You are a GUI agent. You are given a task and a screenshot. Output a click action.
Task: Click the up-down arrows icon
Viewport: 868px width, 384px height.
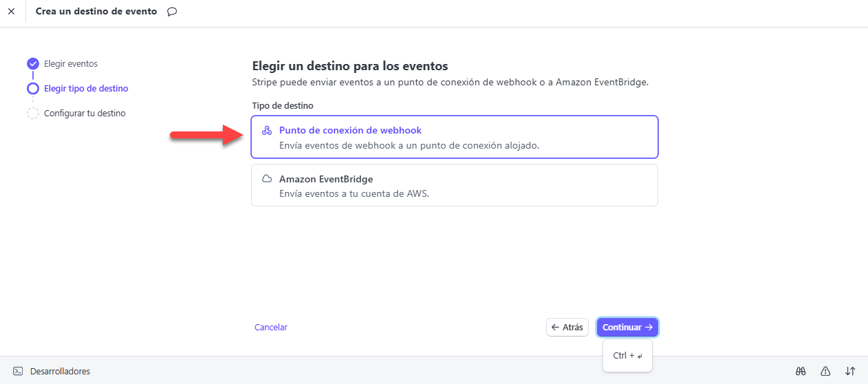(x=850, y=371)
